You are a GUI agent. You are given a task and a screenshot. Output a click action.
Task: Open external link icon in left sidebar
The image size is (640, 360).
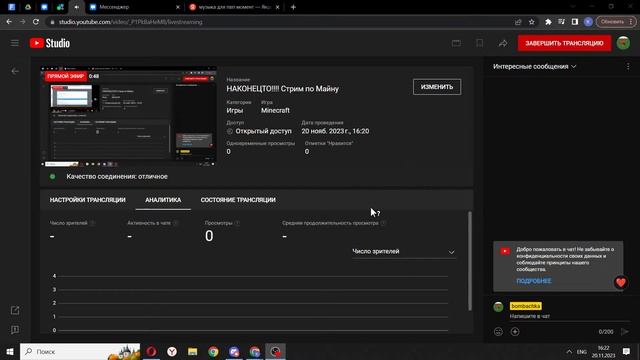click(x=15, y=310)
